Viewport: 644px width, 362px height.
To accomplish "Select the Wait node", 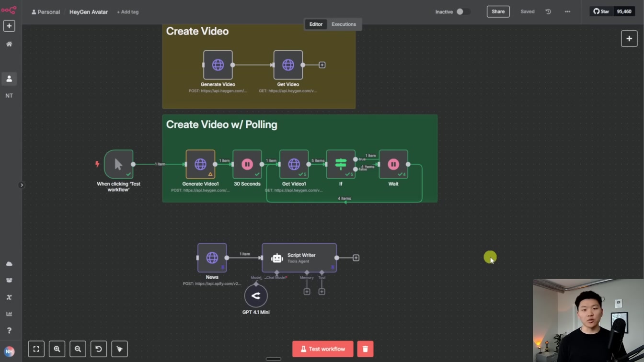I will tap(393, 164).
